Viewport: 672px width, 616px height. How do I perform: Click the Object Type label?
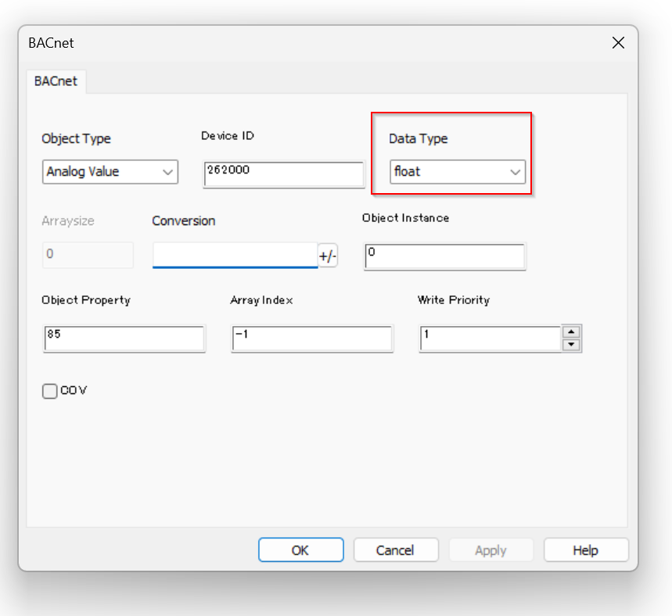[77, 139]
